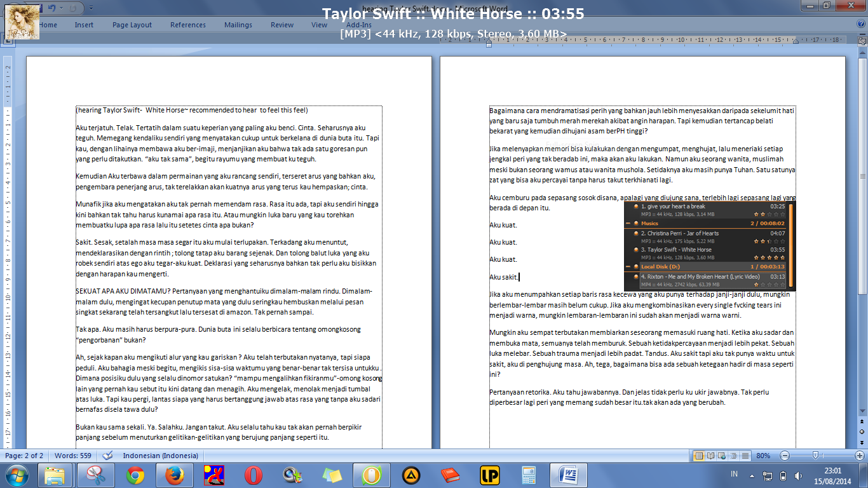The width and height of the screenshot is (868, 488).
Task: Click the Next Page double-arrow button
Action: point(862,442)
